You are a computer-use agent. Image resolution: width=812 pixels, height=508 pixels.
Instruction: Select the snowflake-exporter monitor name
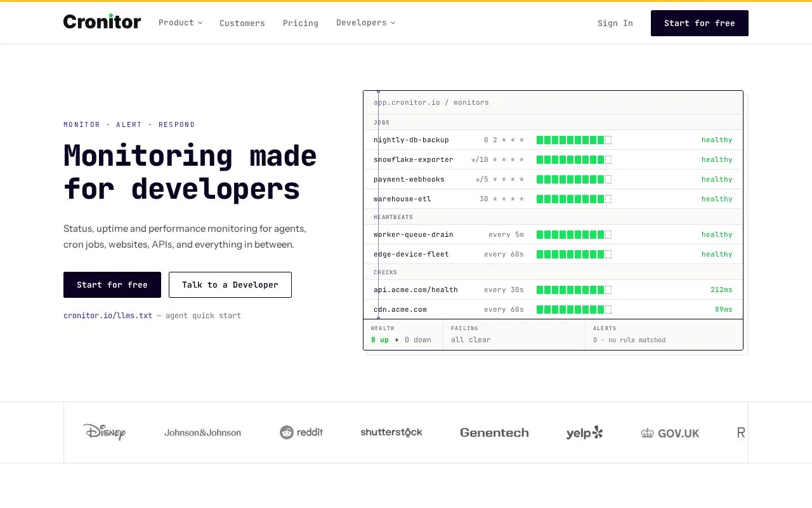tap(414, 160)
